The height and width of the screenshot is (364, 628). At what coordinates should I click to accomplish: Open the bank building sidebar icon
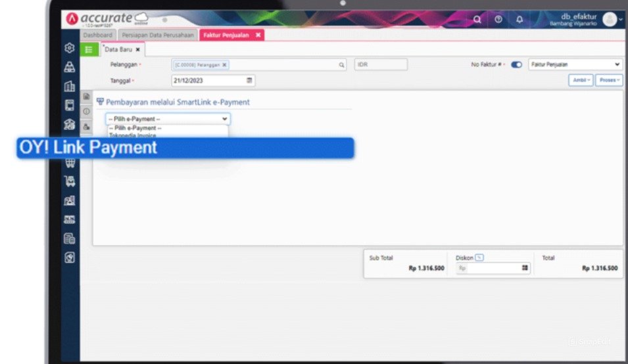pyautogui.click(x=69, y=124)
